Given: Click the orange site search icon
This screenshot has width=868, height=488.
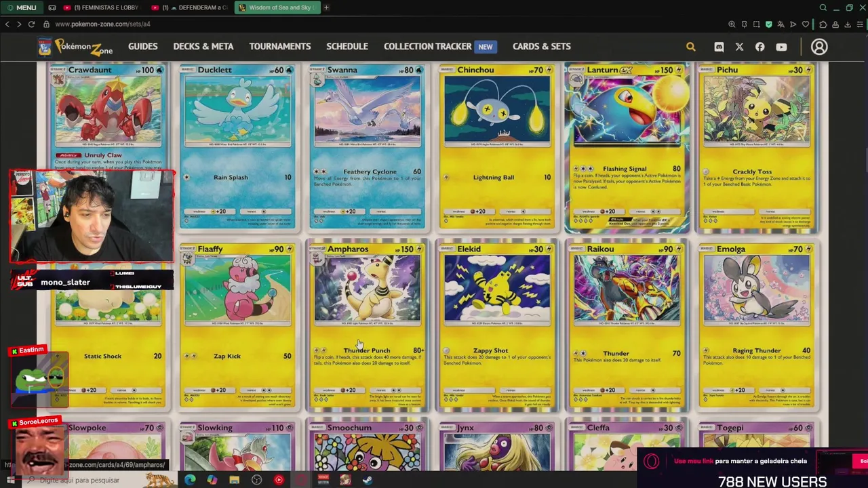Looking at the screenshot, I should 690,47.
